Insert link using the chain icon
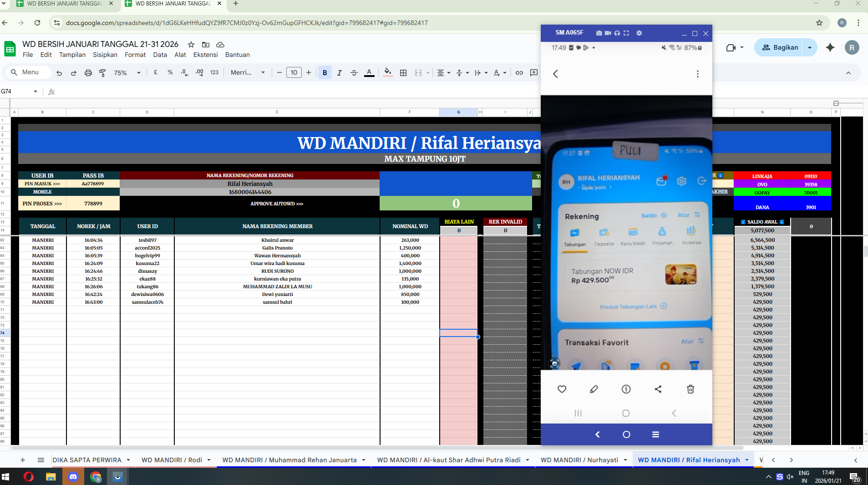The width and height of the screenshot is (868, 485). [x=519, y=73]
